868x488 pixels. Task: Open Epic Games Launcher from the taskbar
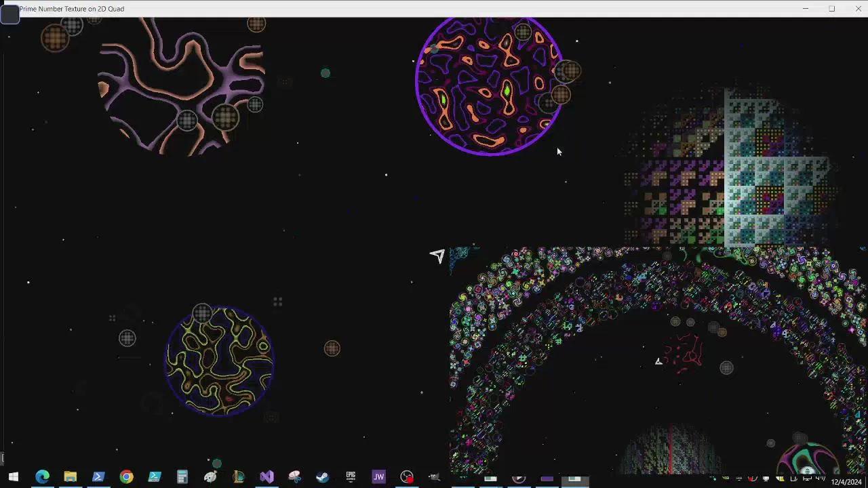click(351, 476)
